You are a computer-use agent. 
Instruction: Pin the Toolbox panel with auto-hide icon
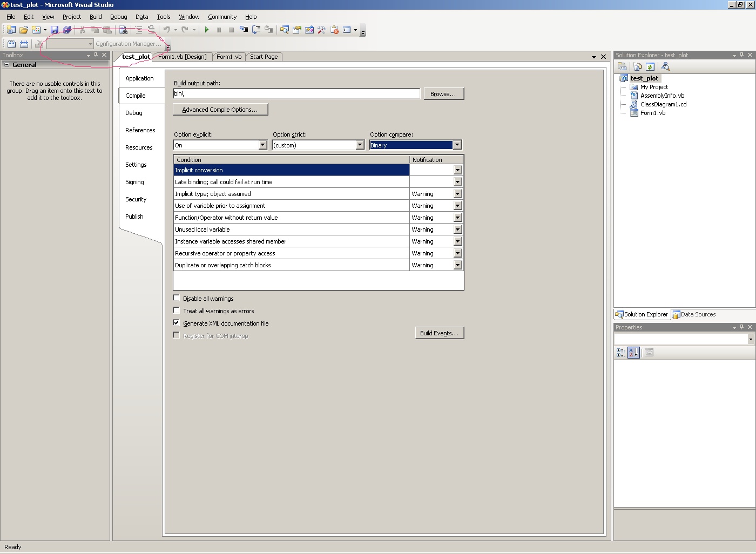tap(96, 55)
